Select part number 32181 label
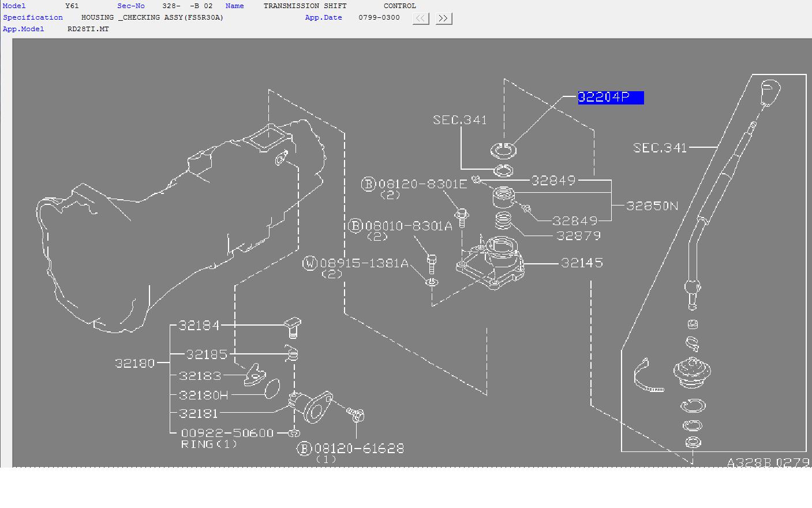The image size is (812, 508). 199,413
